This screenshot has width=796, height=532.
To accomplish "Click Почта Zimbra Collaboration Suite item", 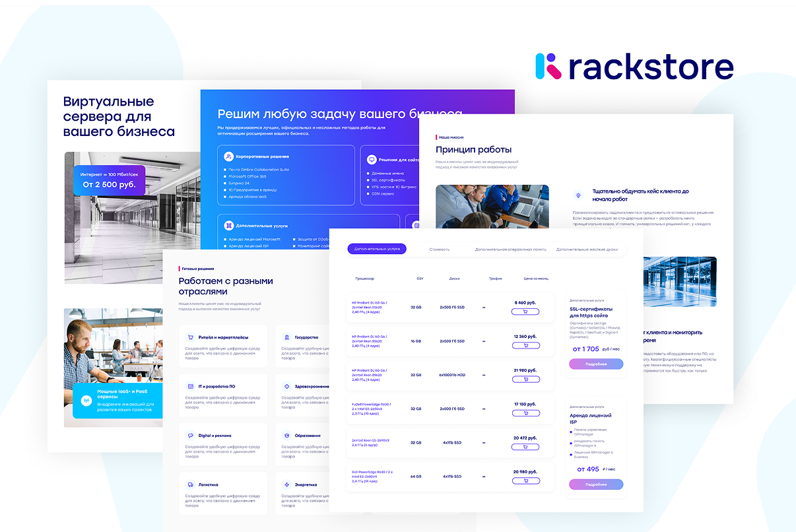I will click(259, 170).
